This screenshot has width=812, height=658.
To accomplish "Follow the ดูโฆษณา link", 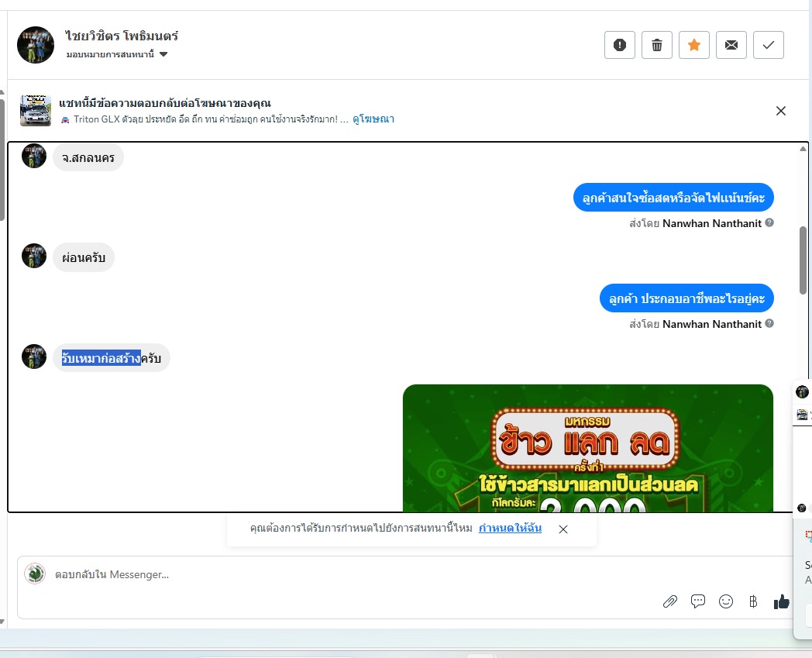I will coord(373,119).
